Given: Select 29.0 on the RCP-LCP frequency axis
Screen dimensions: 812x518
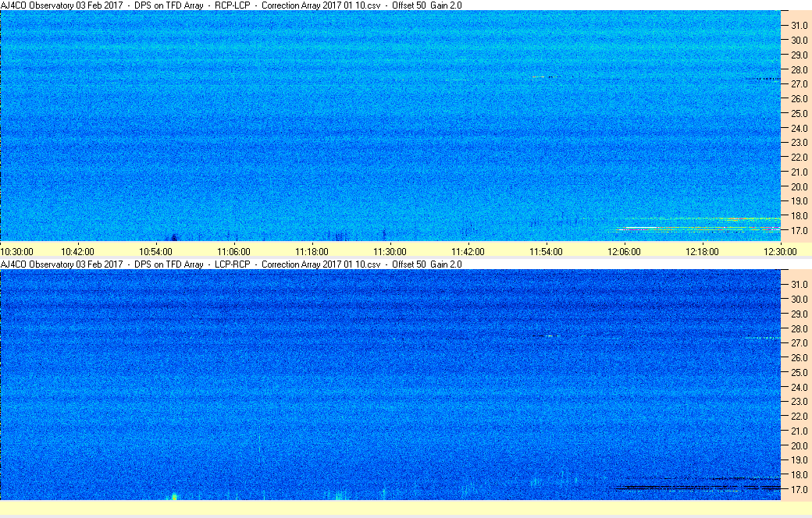Looking at the screenshot, I should [799, 55].
